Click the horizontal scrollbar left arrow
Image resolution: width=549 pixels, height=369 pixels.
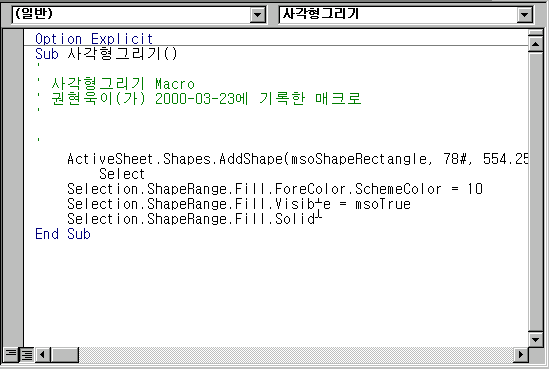pos(42,355)
